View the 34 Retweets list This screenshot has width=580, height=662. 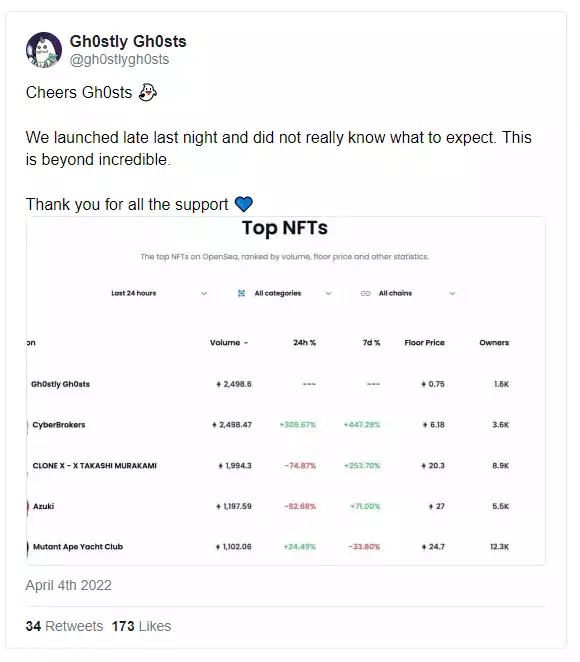click(x=64, y=626)
